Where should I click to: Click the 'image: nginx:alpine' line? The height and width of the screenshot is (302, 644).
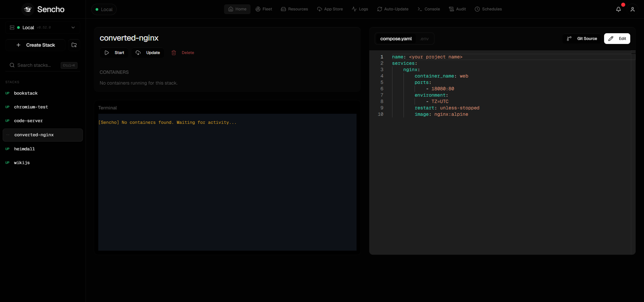(x=441, y=114)
